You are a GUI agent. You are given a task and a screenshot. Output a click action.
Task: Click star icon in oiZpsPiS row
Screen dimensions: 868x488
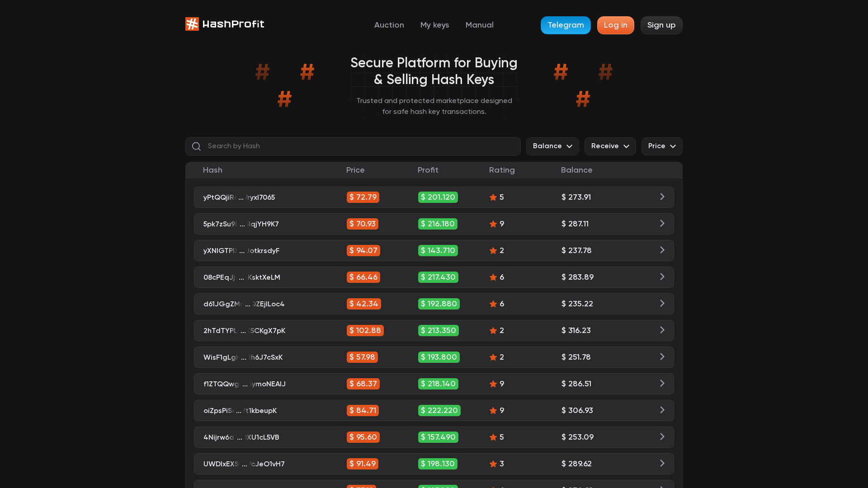point(493,410)
